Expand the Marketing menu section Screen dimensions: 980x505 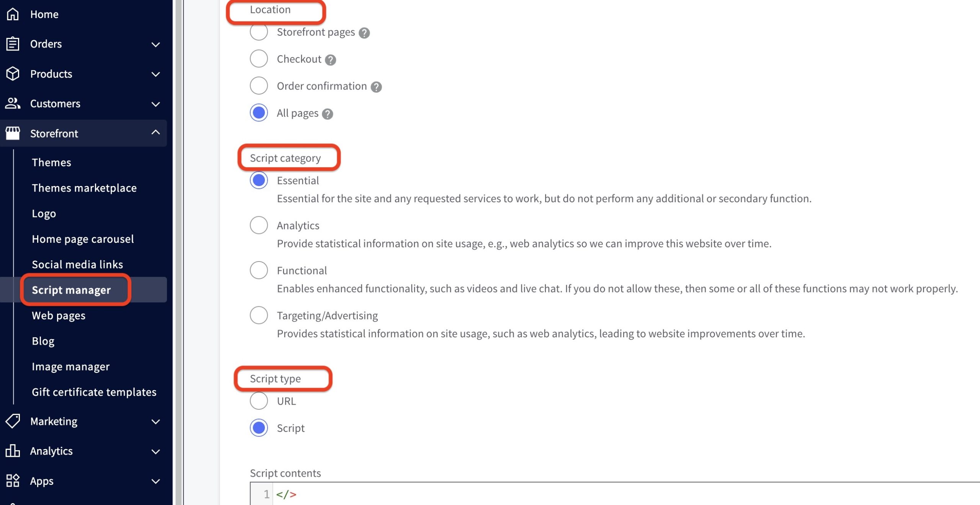click(x=155, y=422)
